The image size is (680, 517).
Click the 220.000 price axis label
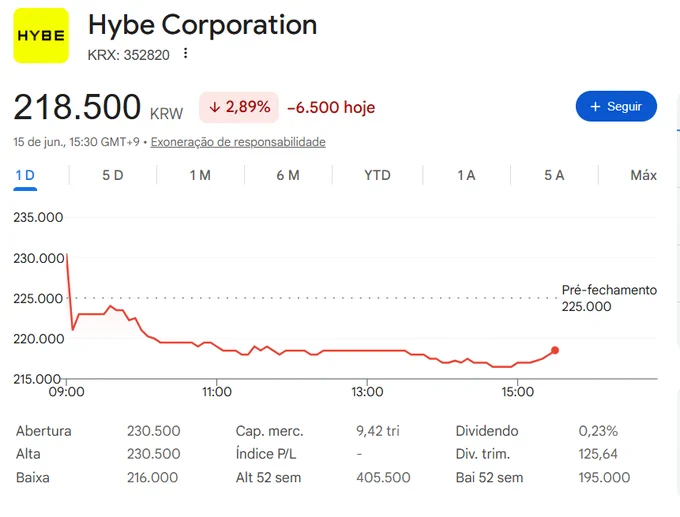tap(38, 339)
